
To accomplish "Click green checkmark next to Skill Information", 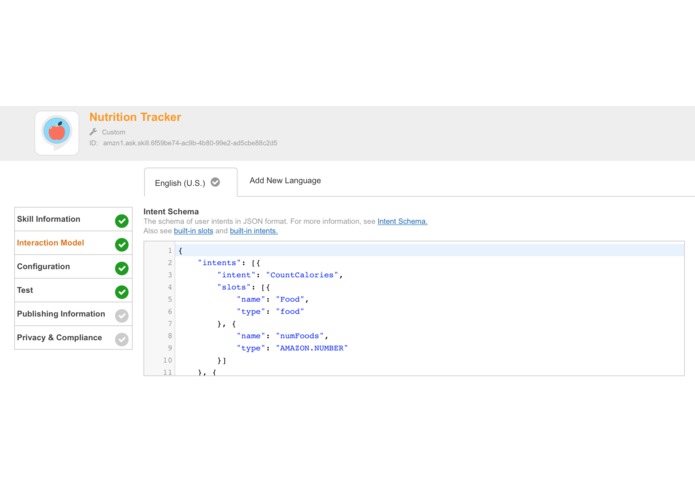I will tap(122, 221).
